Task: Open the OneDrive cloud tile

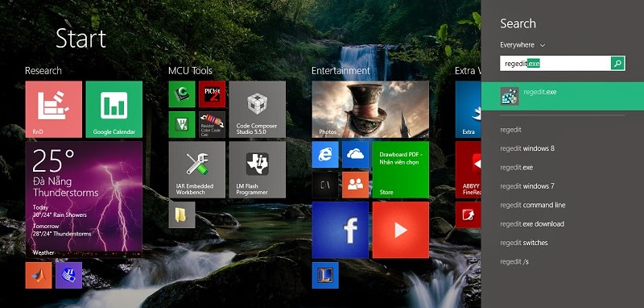Action: coord(355,155)
